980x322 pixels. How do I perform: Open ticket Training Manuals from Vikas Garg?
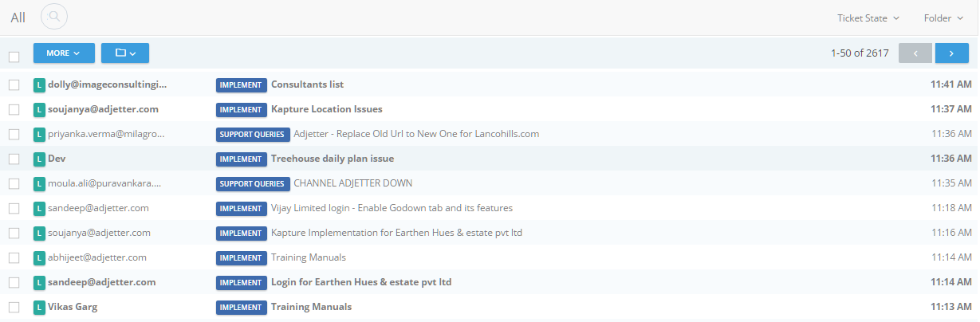311,307
